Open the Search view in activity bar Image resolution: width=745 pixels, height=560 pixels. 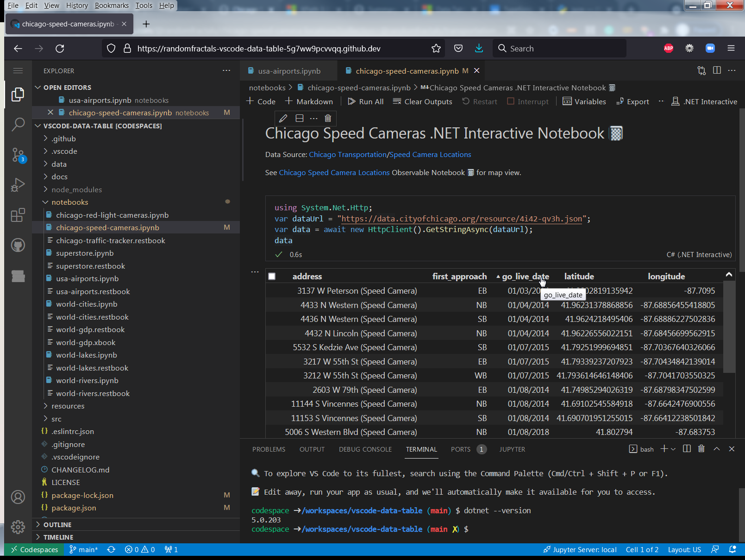(18, 124)
